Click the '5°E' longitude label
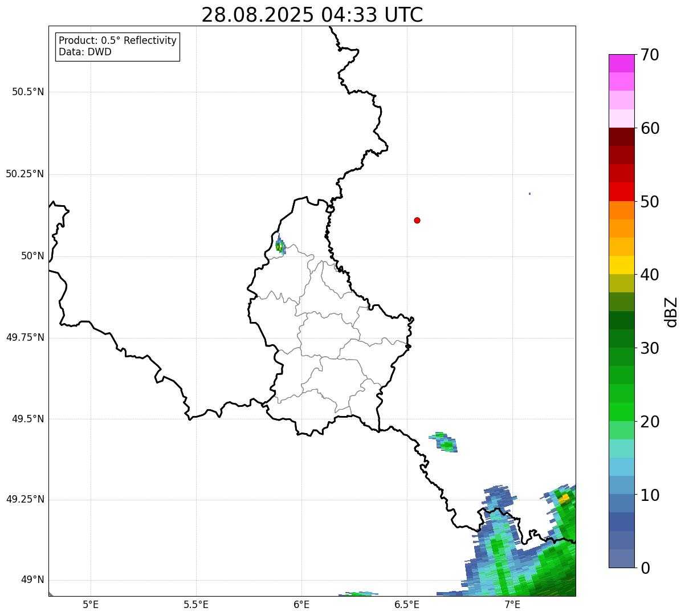 [91, 605]
